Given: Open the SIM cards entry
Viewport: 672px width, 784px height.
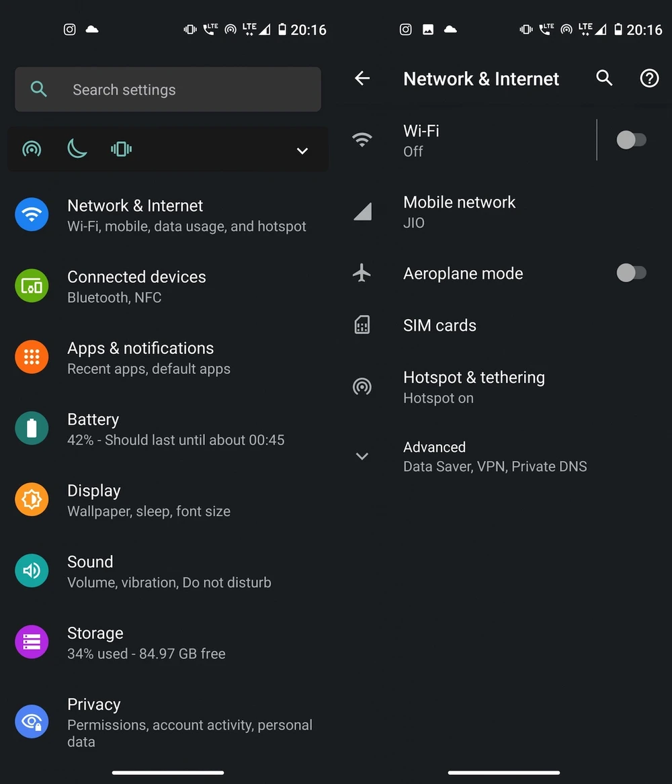Looking at the screenshot, I should pos(439,325).
